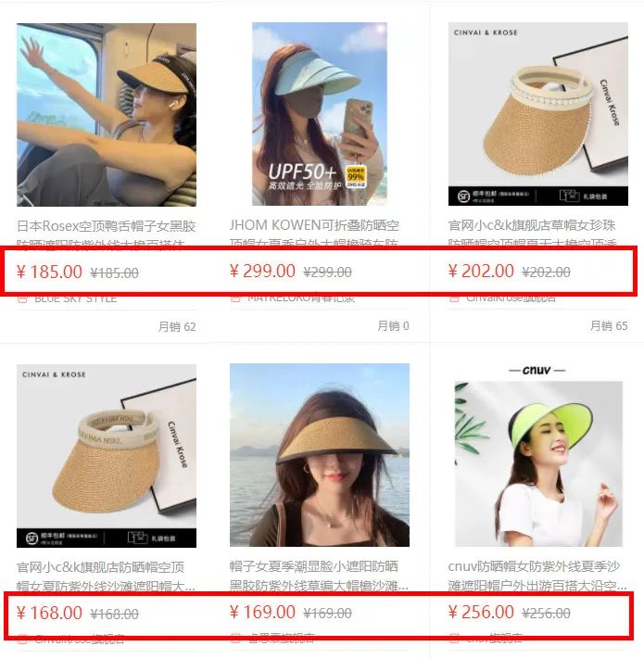This screenshot has width=644, height=659.
Task: Click the BLUE SKY STYLE shop icon
Action: [x=22, y=298]
